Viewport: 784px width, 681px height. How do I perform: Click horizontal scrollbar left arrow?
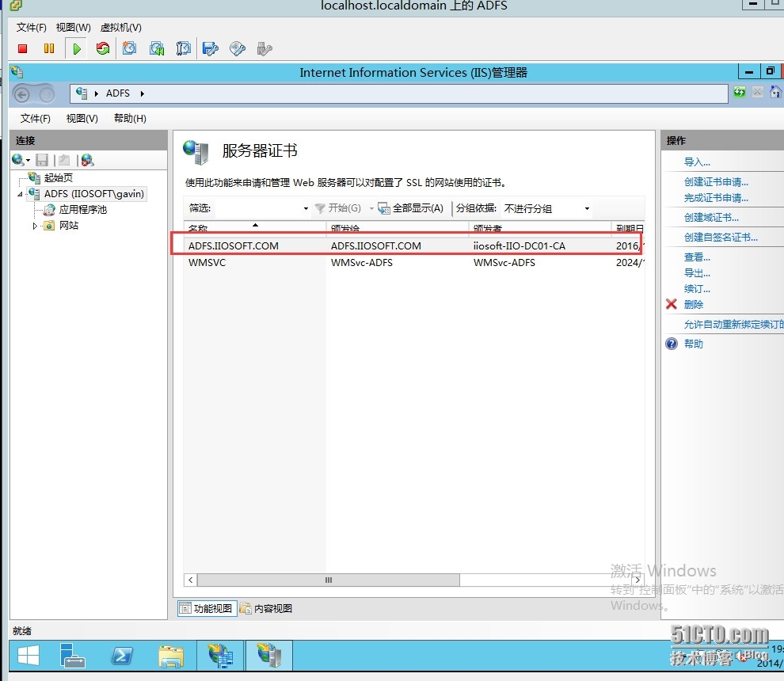click(191, 580)
